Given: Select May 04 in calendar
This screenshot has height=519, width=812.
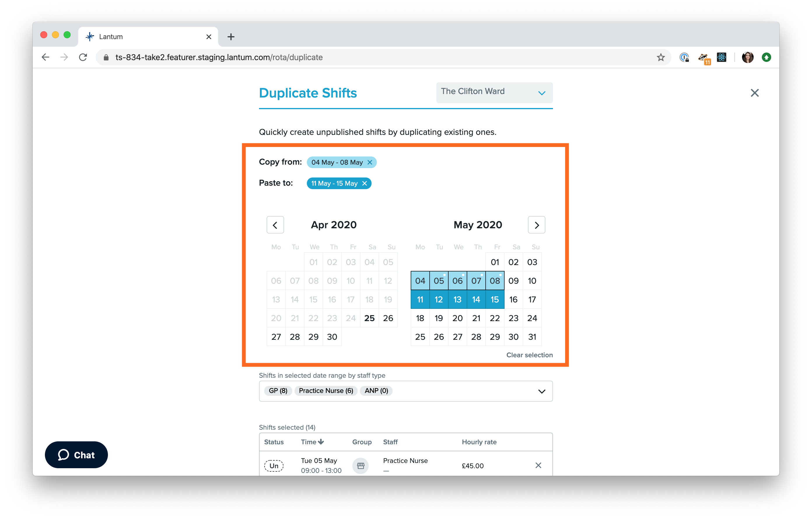Looking at the screenshot, I should point(420,281).
